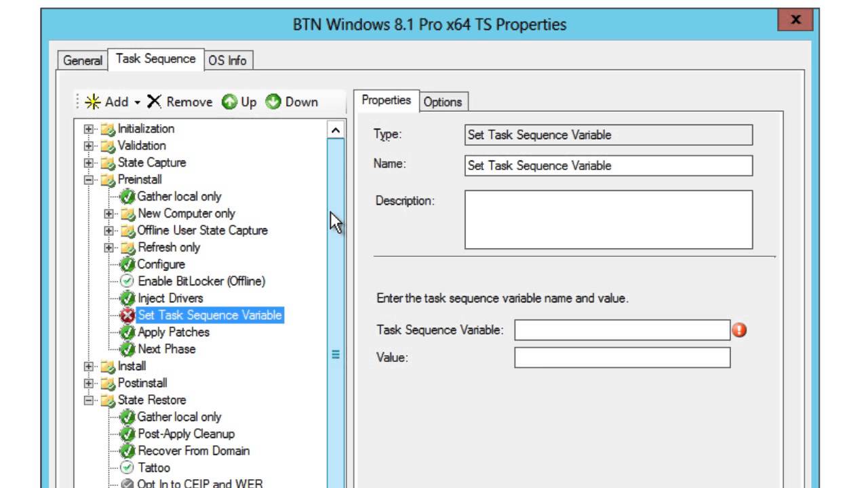This screenshot has height=488, width=868.
Task: Click the red warning icon beside Task Sequence Variable
Action: tap(739, 330)
